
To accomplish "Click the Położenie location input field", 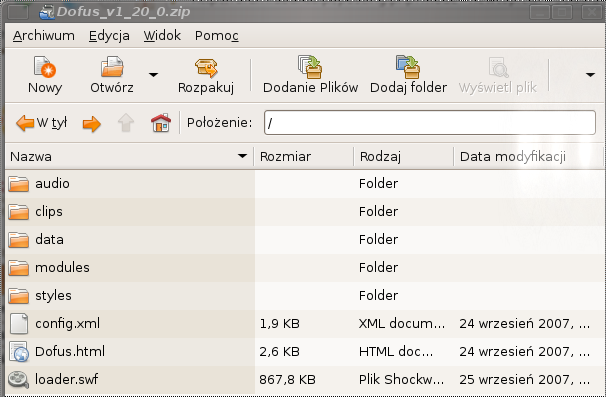I will pyautogui.click(x=430, y=123).
